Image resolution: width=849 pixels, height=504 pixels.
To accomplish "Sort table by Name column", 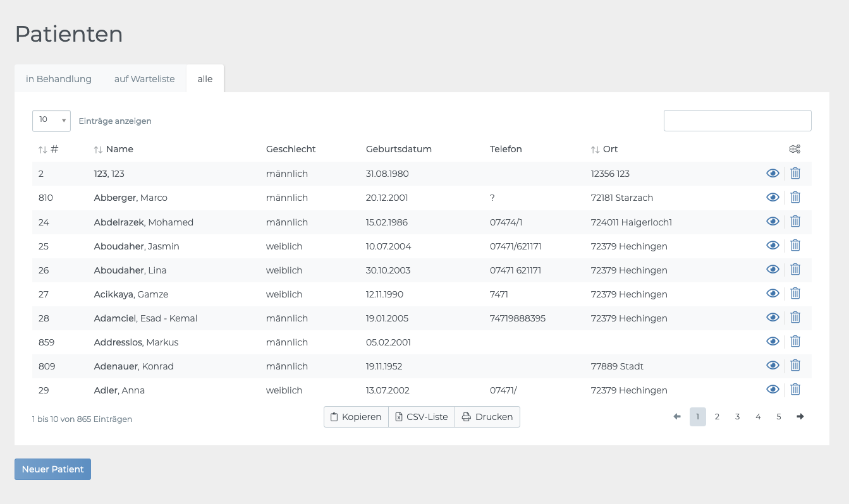I will pyautogui.click(x=119, y=150).
